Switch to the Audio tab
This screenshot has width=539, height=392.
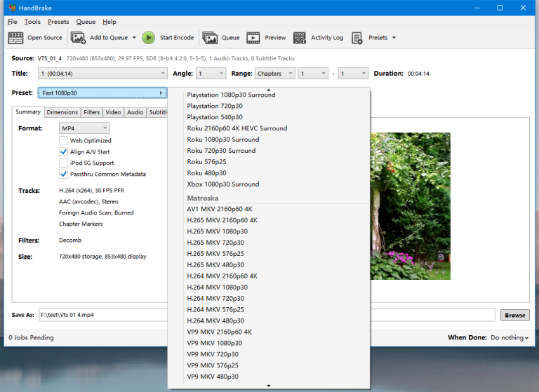(x=135, y=112)
